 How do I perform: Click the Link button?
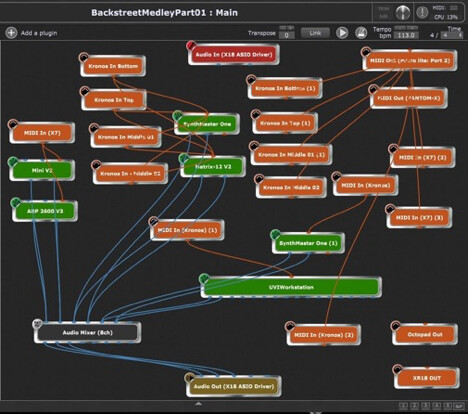point(315,33)
